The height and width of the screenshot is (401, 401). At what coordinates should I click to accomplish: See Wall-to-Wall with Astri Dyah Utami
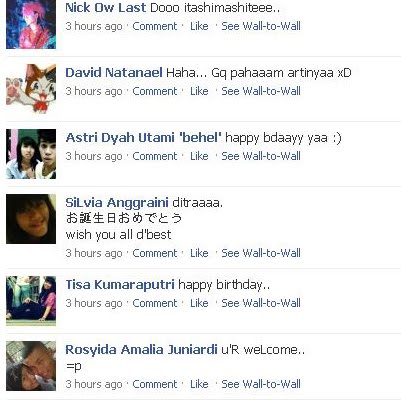point(261,156)
